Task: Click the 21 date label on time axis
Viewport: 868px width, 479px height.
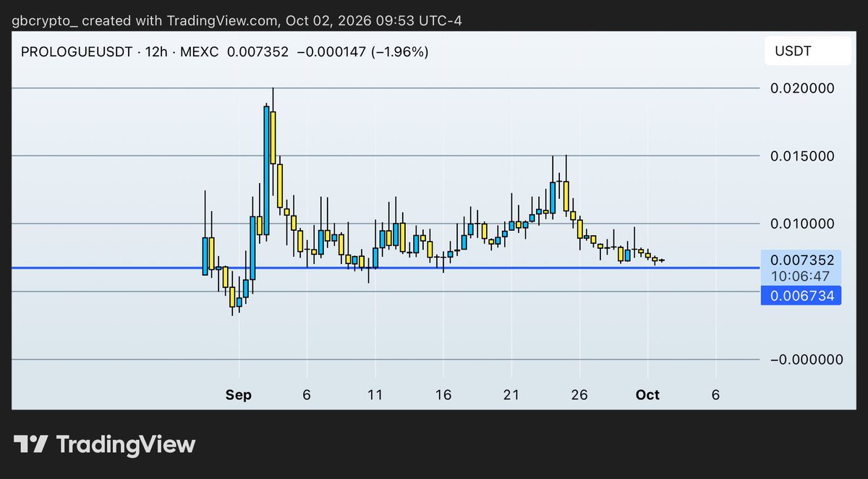Action: [511, 395]
